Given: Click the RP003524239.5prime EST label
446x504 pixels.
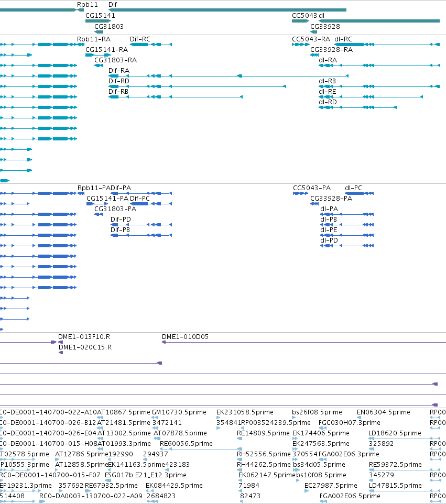Looking at the screenshot, I should (x=276, y=423).
